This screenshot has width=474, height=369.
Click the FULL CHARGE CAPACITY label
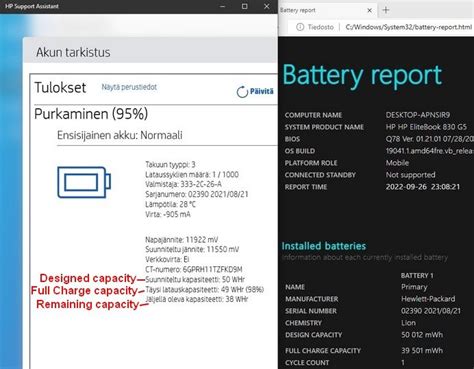tap(323, 351)
